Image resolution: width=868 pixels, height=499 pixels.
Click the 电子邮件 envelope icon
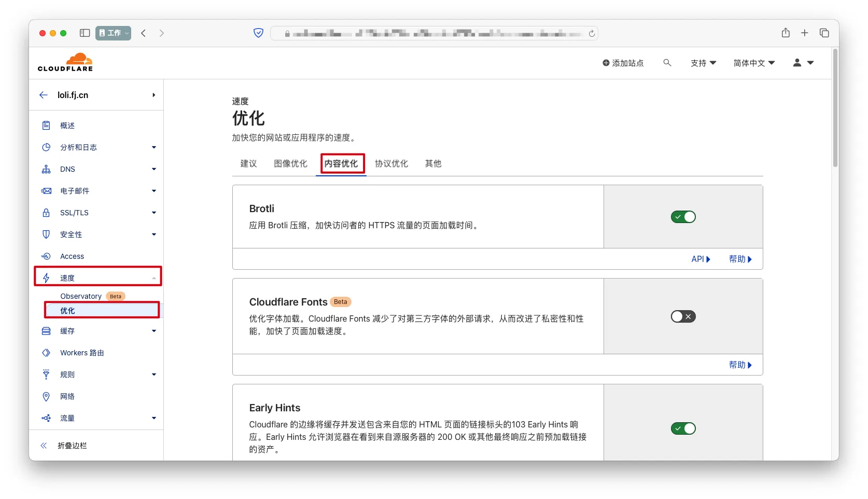[46, 191]
